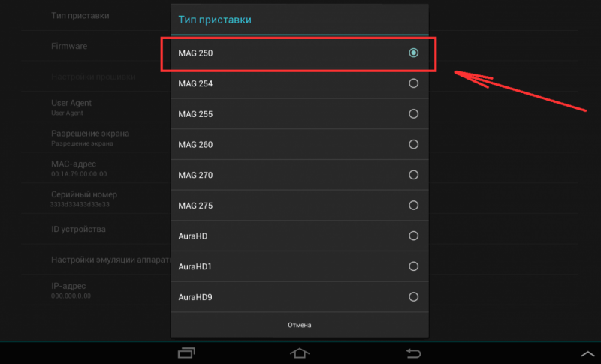Click MAC value 00:1A:79:00:00:00

[79, 174]
